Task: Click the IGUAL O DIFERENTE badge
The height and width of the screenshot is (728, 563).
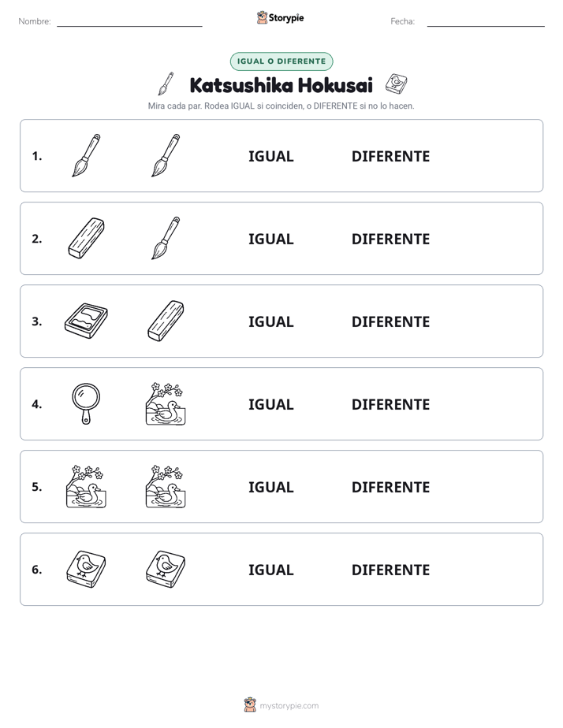Action: click(281, 61)
